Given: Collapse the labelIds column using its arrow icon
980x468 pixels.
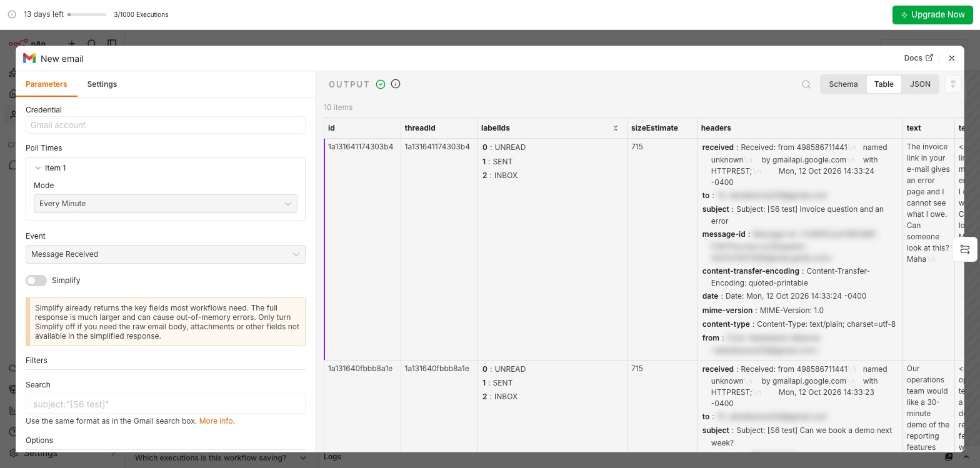Looking at the screenshot, I should pyautogui.click(x=615, y=128).
